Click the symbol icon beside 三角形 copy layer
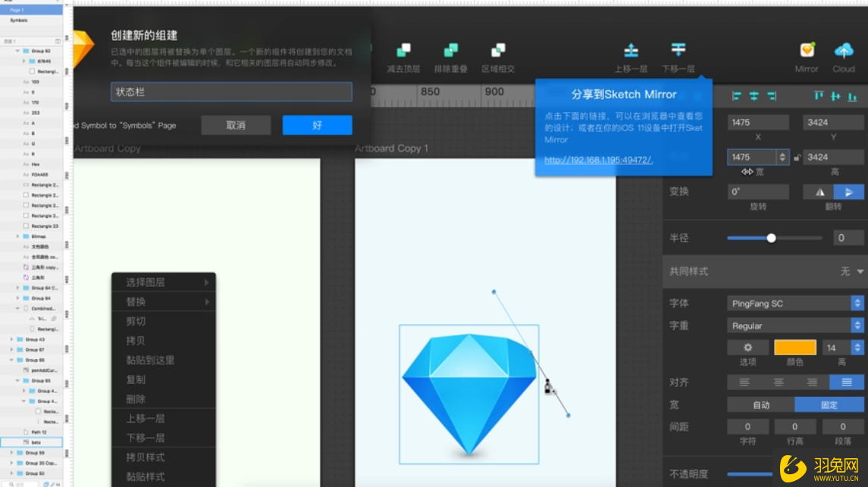The width and height of the screenshot is (868, 487). [26, 267]
